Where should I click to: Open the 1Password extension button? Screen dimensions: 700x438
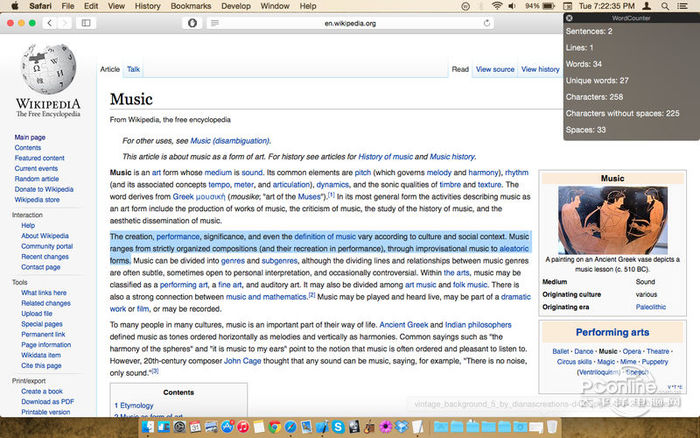pos(192,23)
